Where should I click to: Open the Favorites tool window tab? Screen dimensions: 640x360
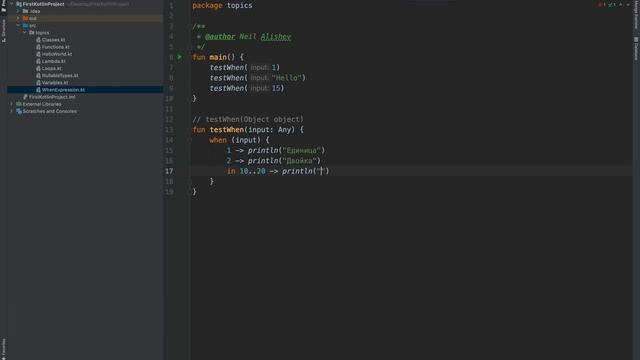[x=4, y=348]
